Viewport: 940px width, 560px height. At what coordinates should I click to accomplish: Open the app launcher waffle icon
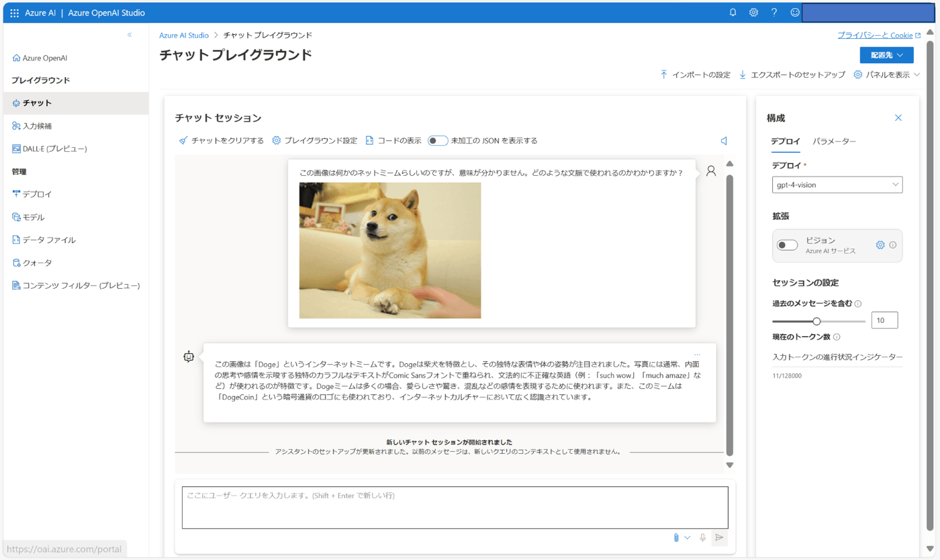point(15,13)
